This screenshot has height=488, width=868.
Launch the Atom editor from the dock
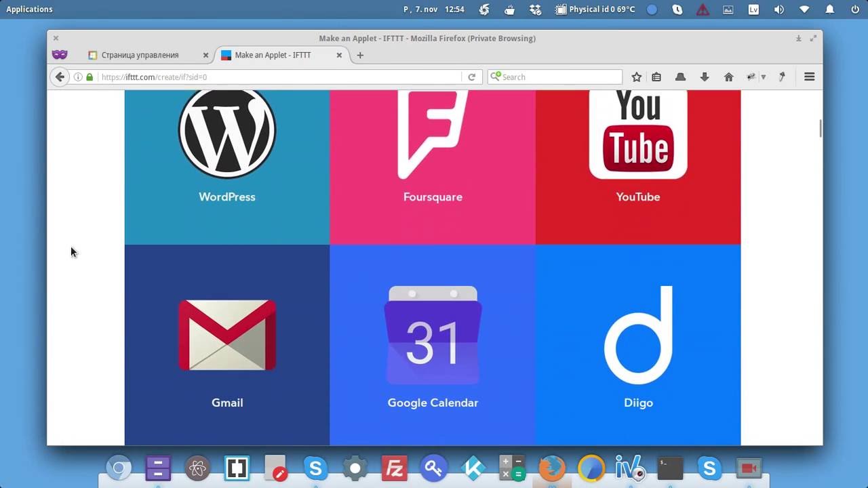(x=197, y=468)
